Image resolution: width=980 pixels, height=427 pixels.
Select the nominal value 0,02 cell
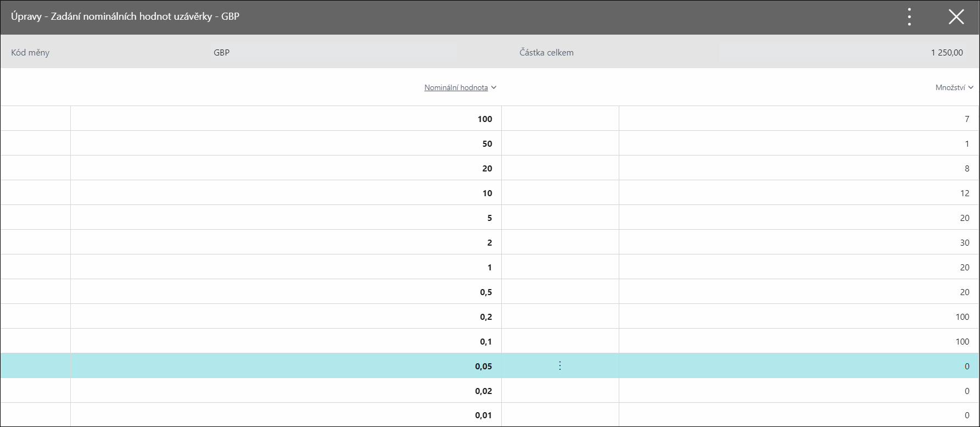click(x=286, y=391)
